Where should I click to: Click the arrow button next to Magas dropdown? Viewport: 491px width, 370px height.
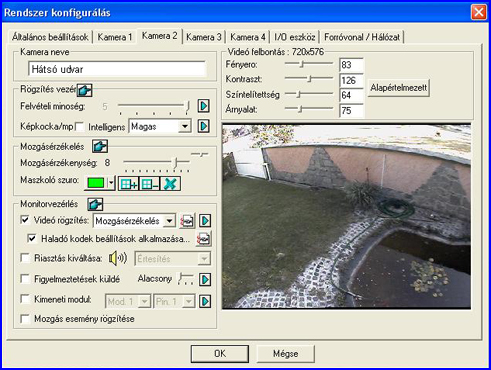pos(204,126)
